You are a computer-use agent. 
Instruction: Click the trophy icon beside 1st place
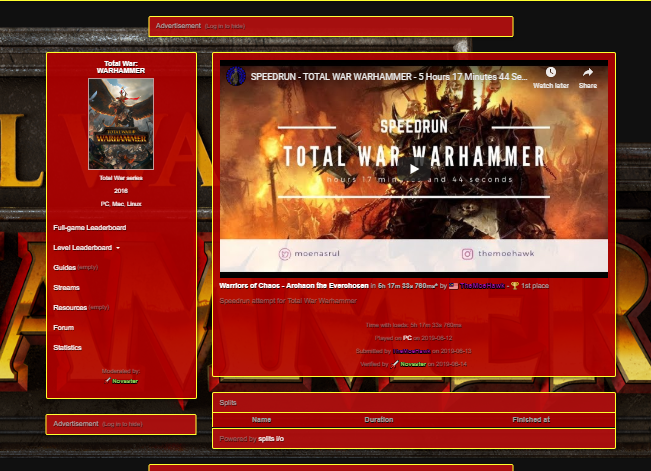point(515,286)
